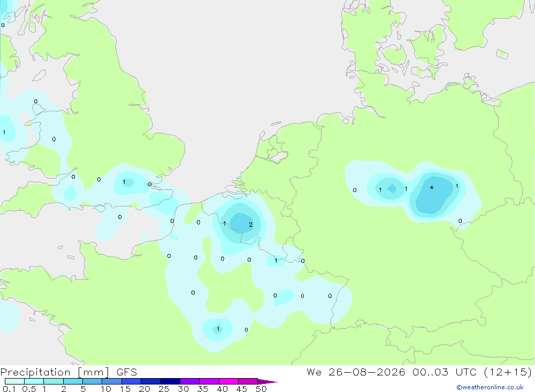Click the '4' precipitation value on the map

(x=432, y=188)
